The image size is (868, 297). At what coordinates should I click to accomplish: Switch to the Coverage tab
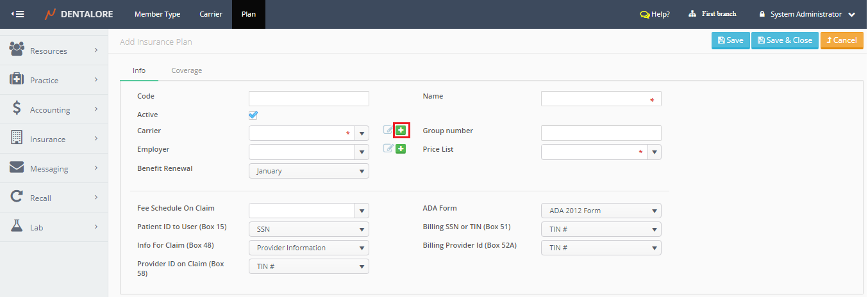[187, 70]
